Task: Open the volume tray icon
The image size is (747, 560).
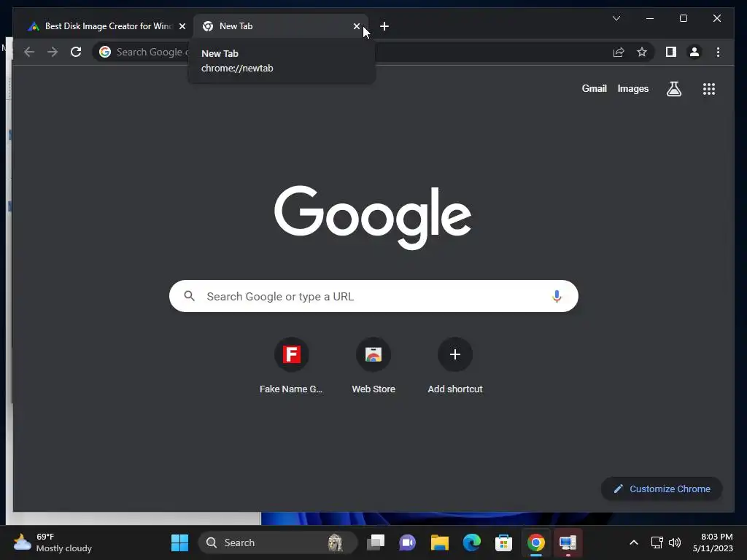Action: [x=675, y=542]
